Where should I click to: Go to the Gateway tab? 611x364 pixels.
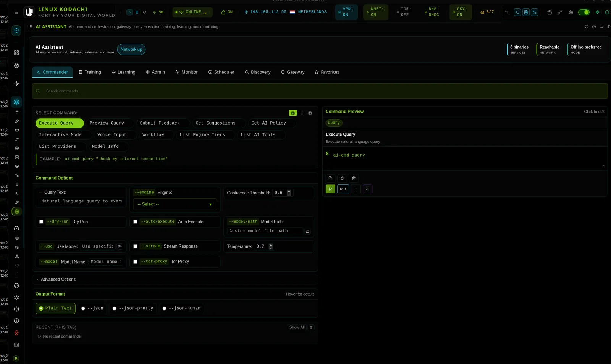click(293, 72)
